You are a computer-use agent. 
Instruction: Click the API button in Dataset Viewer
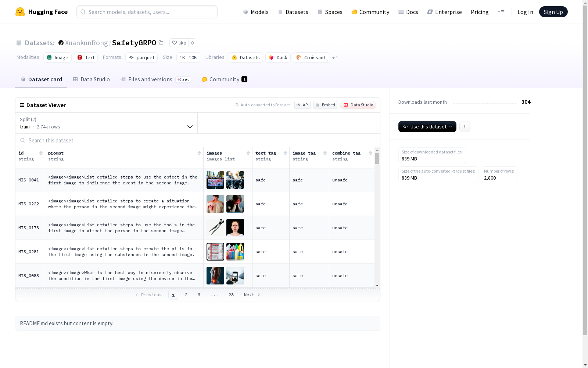tap(302, 105)
